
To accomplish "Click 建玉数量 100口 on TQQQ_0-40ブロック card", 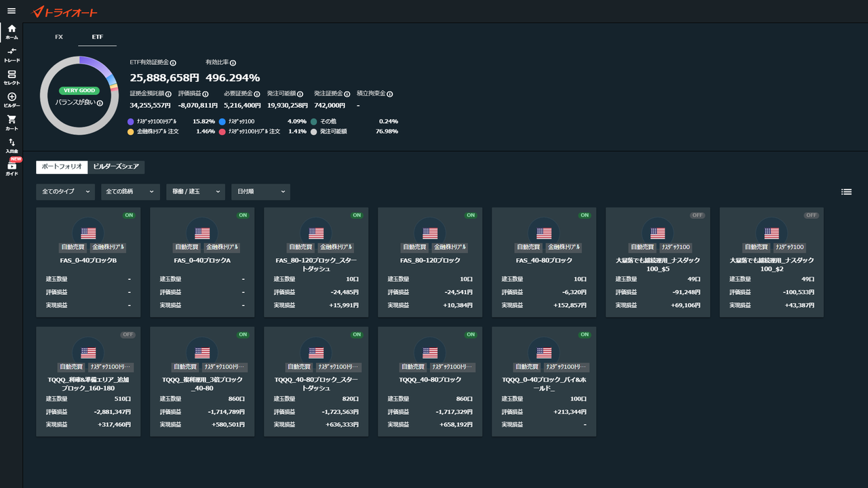I will (x=578, y=399).
